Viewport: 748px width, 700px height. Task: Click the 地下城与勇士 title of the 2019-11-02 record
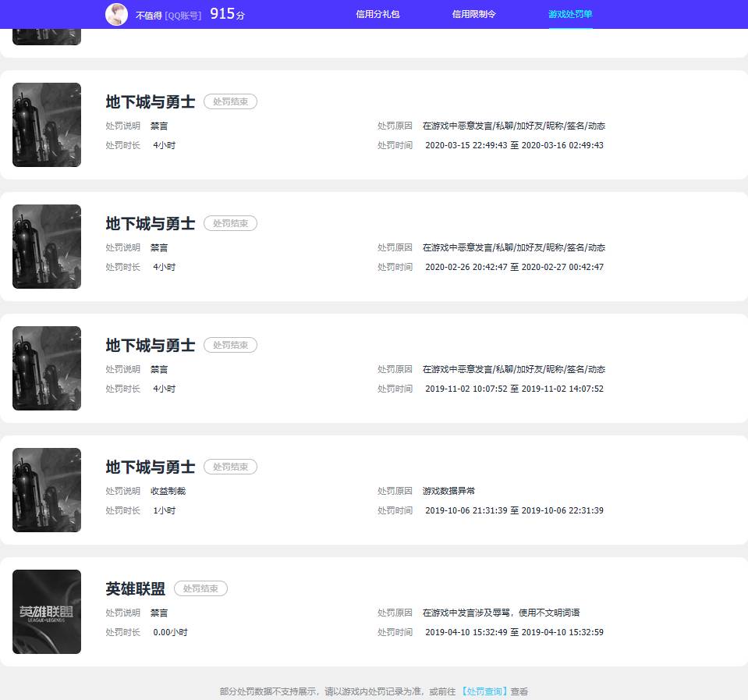(x=151, y=345)
